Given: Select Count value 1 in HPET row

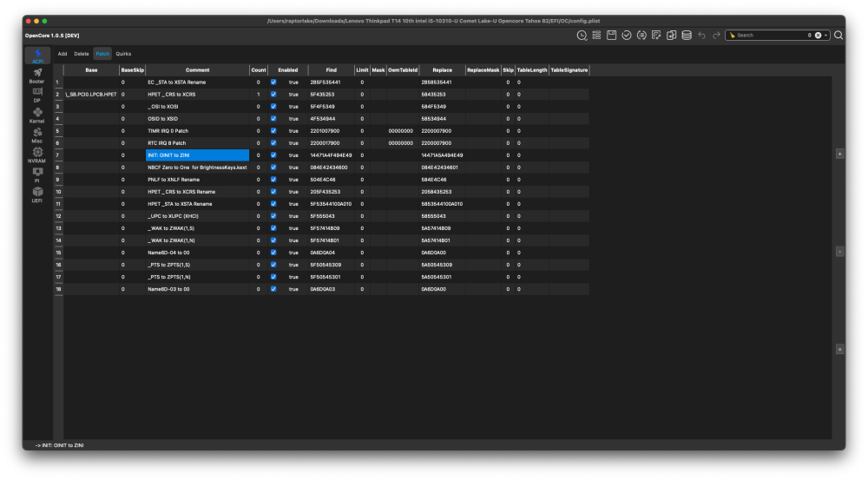Looking at the screenshot, I should [x=258, y=94].
